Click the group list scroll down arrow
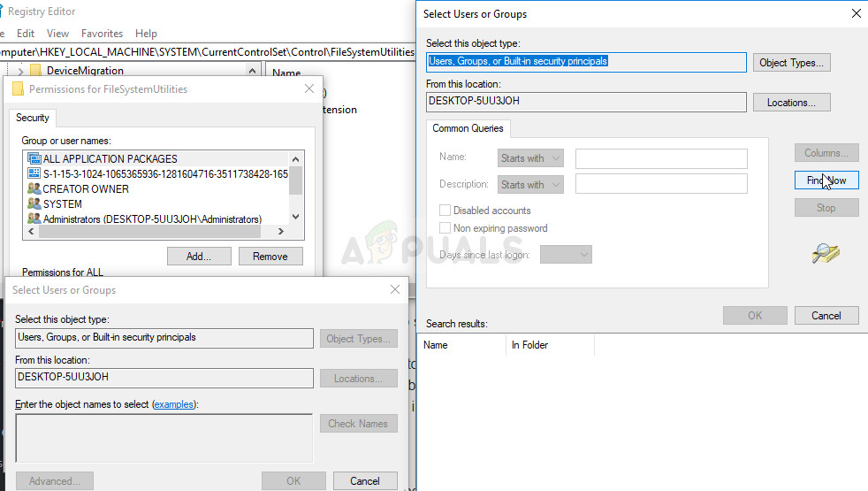868x491 pixels. coord(295,217)
